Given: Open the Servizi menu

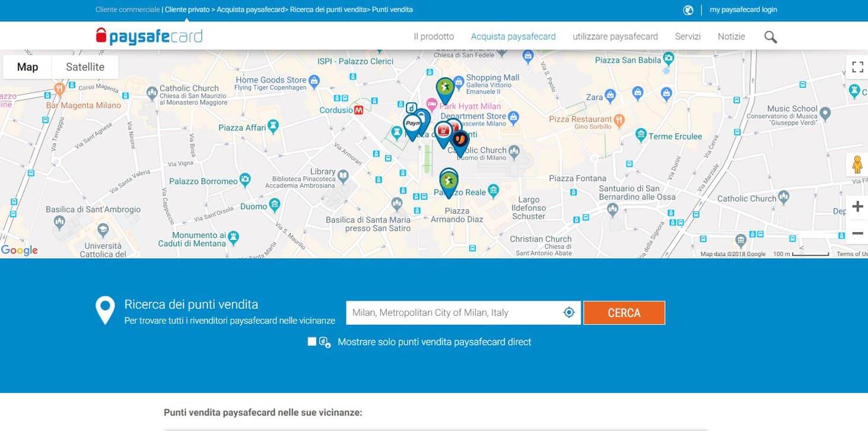Looking at the screenshot, I should 688,36.
